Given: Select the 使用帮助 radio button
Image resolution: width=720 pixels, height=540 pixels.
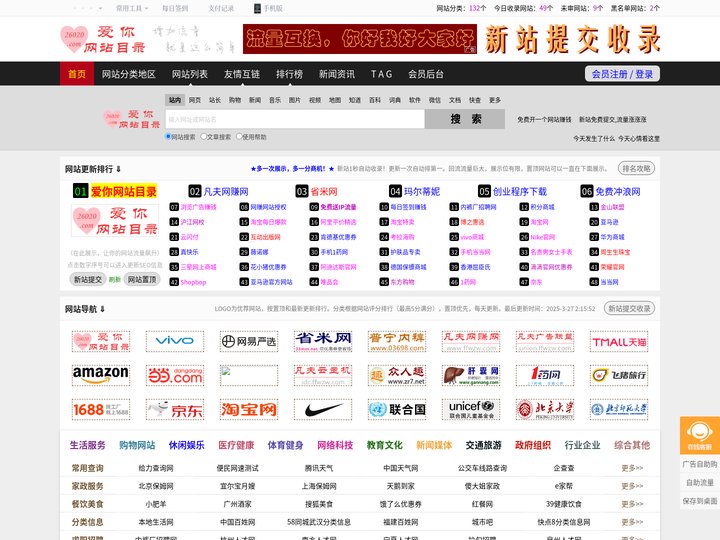Looking at the screenshot, I should pos(239,136).
